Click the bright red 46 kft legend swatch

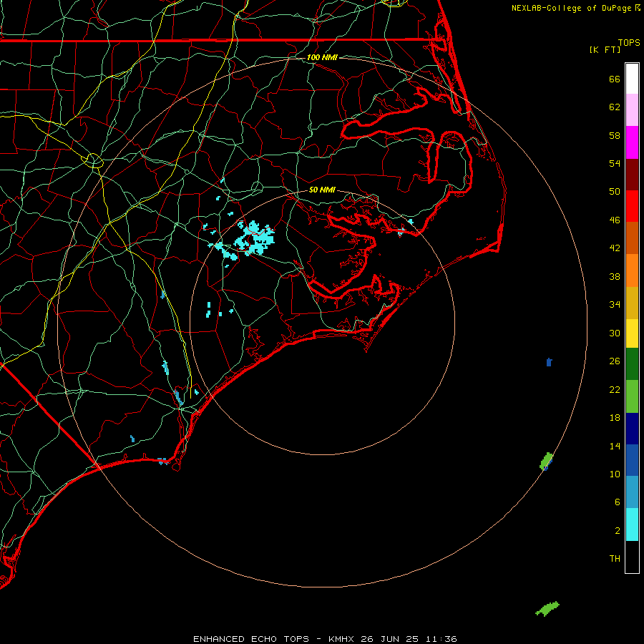(x=632, y=206)
